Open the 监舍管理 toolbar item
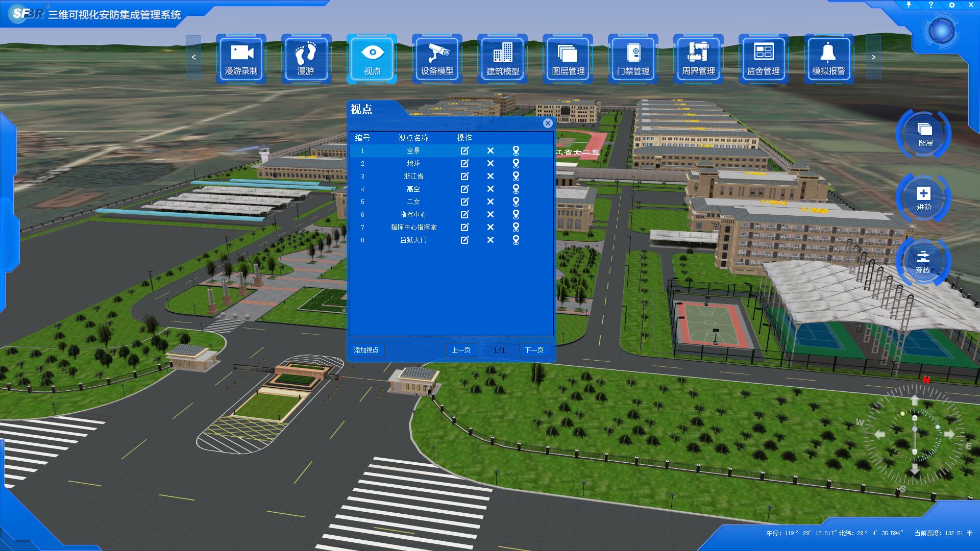Viewport: 980px width, 551px height. pyautogui.click(x=763, y=58)
